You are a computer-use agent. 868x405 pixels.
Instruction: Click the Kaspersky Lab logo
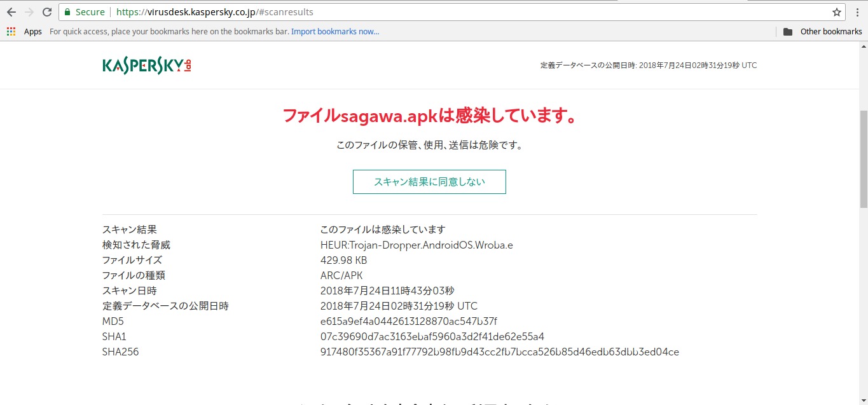click(147, 65)
